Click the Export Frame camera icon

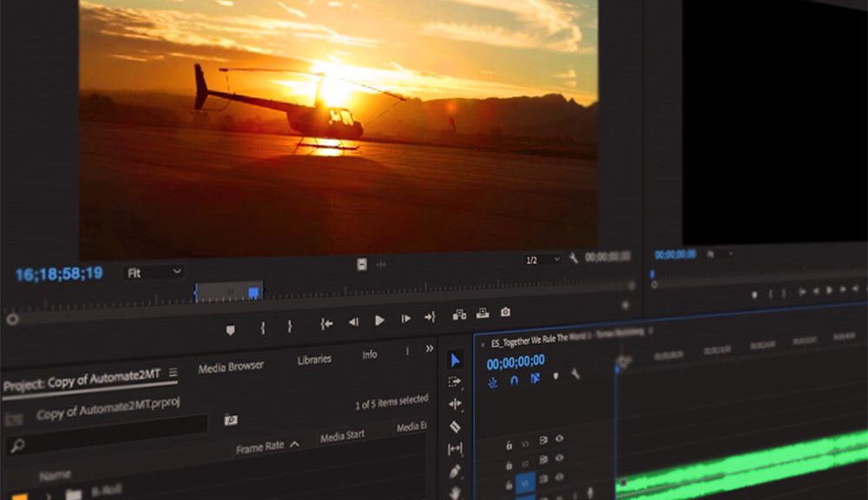(505, 313)
